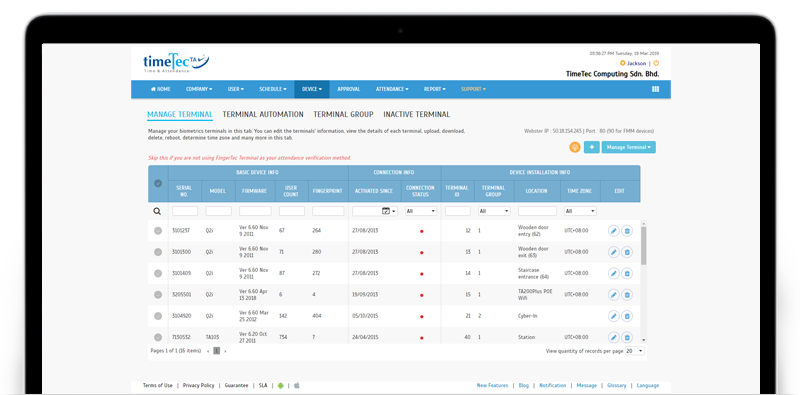Screen dimensions: 800x395
Task: Open the Support menu
Action: point(473,89)
